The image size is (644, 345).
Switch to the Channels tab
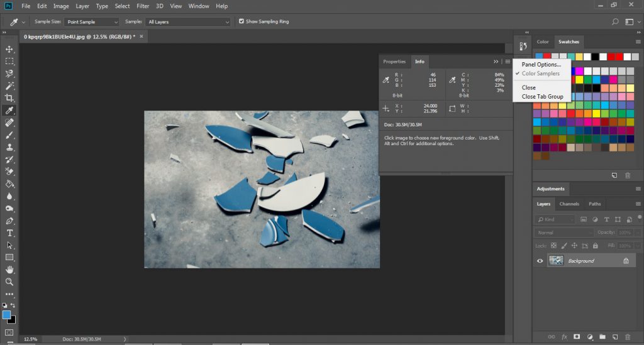[x=569, y=204]
